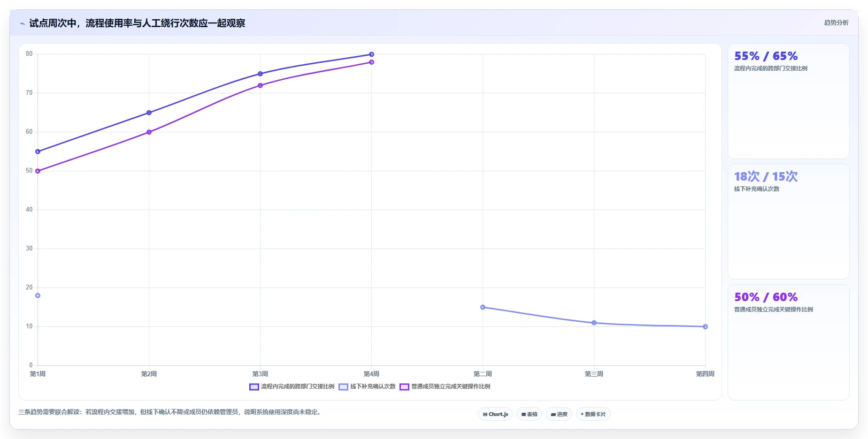Viewport: 868px width, 439px height.
Task: Click the light-blue point at 第三周 (11)
Action: 594,323
